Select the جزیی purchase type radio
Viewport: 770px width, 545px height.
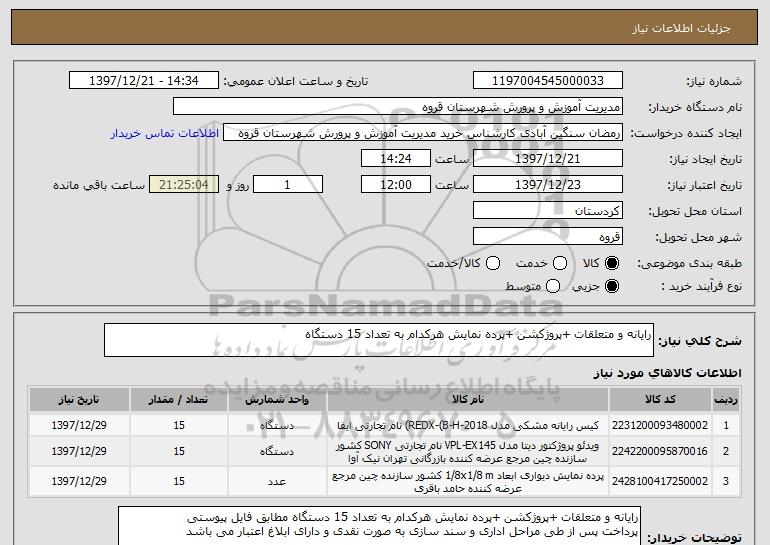[612, 286]
